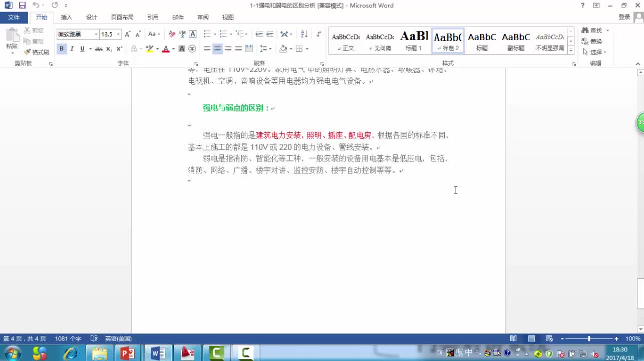This screenshot has height=361, width=644.
Task: Click the sort A-Z icon
Action: [304, 34]
